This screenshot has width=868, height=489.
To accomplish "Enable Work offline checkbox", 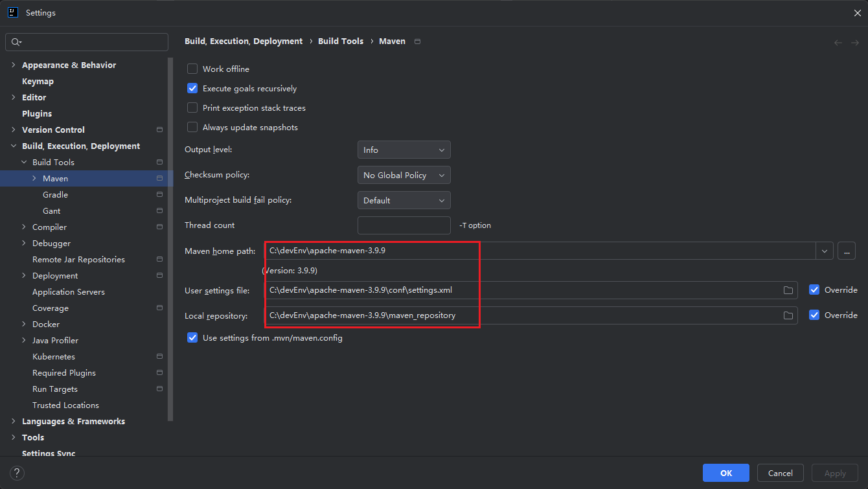I will coord(192,69).
